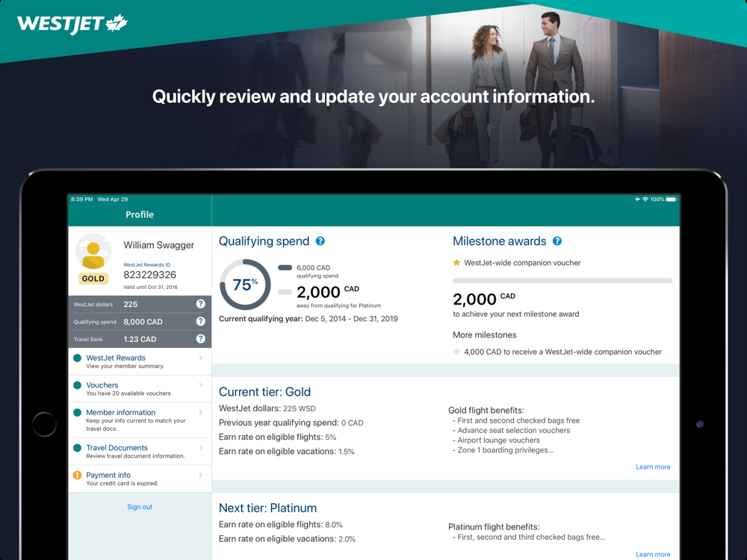Open WestJet Rewards member summary
747x560 pixels.
point(140,361)
